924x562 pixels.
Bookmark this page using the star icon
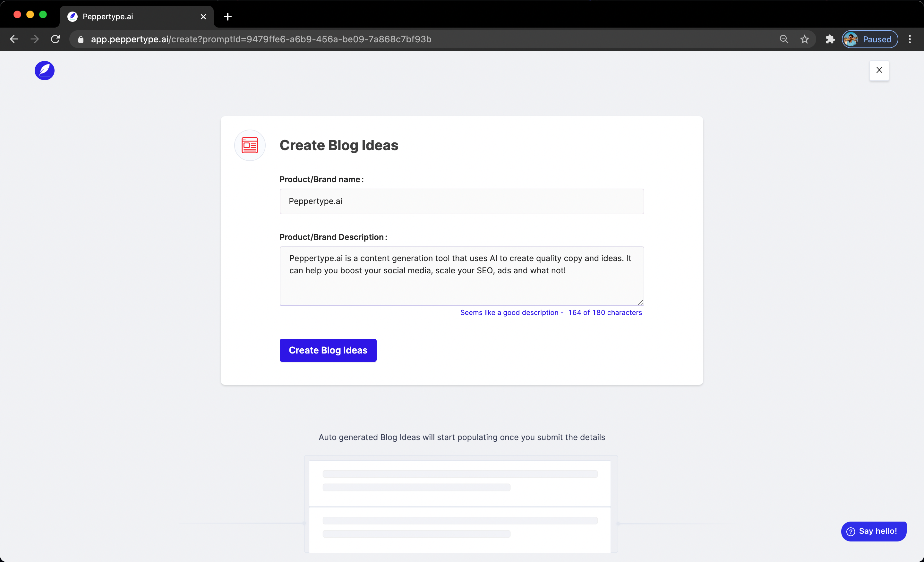(x=804, y=39)
